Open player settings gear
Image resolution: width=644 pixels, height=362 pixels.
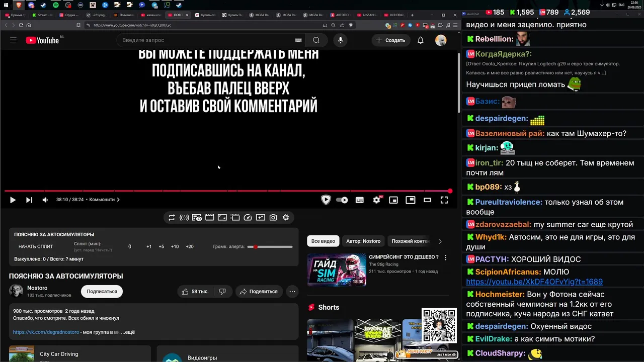pos(376,200)
